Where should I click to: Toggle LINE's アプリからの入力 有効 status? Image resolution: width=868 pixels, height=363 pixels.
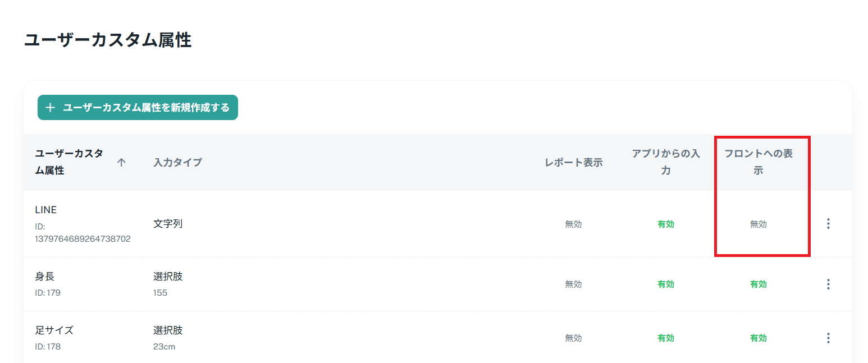666,224
